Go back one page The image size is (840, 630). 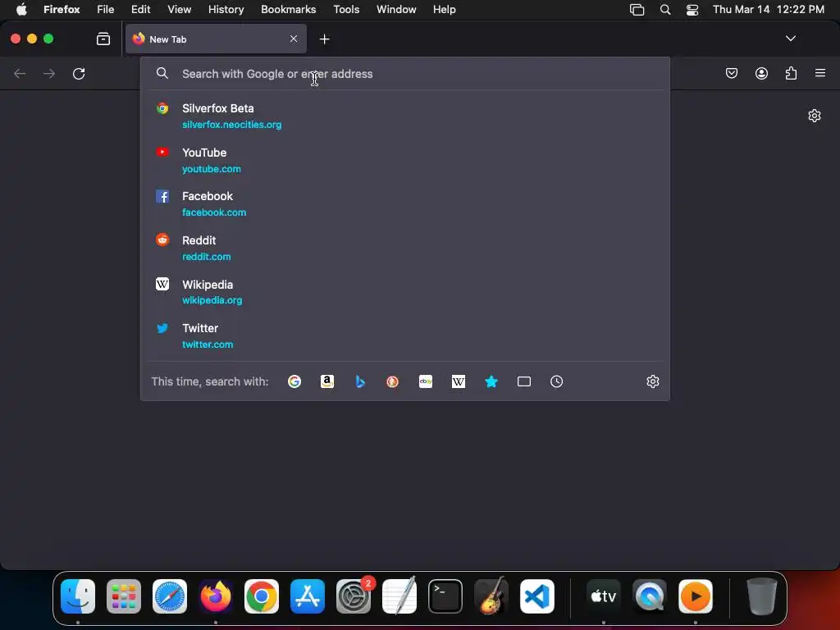(20, 73)
